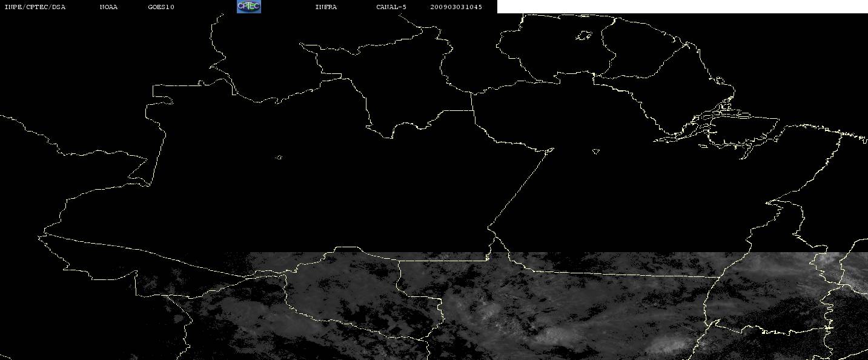Click the INPE/CPTEC/DSA header label
Screen dimensions: 868x360
point(35,7)
